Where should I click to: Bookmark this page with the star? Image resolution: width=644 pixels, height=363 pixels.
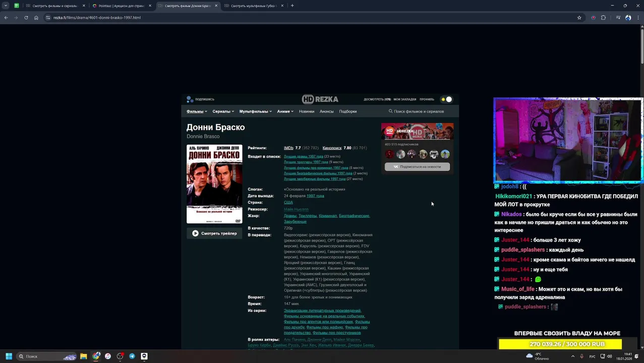click(579, 18)
